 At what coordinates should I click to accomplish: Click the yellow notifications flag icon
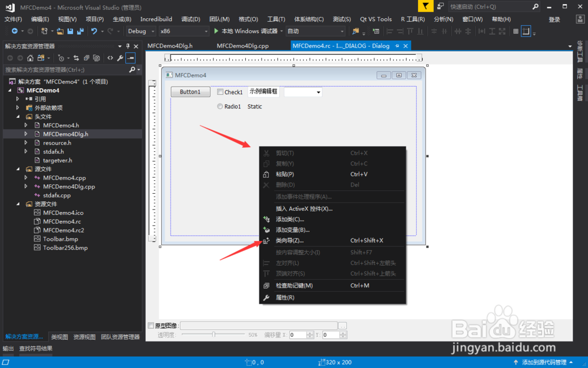(426, 6)
